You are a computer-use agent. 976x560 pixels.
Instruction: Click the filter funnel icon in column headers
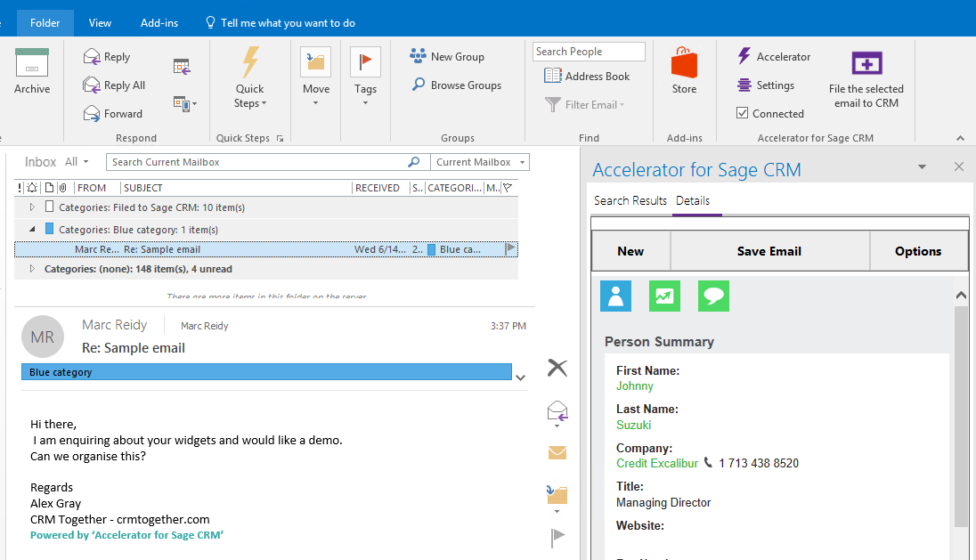[508, 188]
